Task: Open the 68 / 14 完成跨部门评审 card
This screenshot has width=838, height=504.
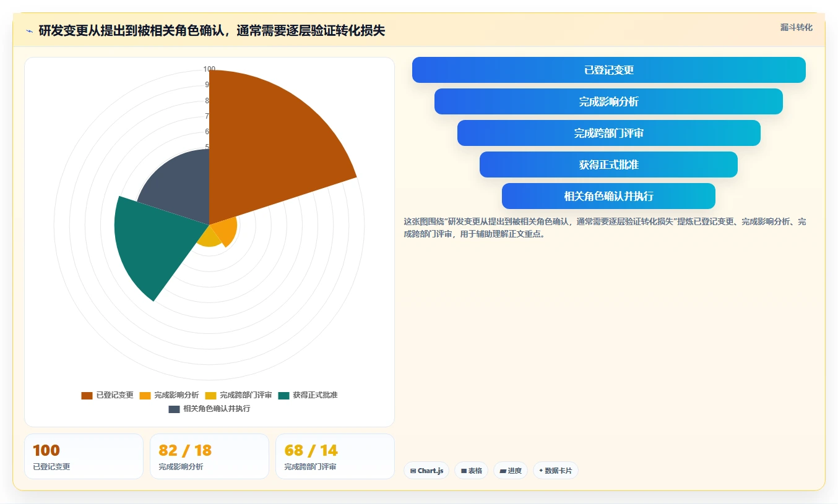Action: click(335, 456)
